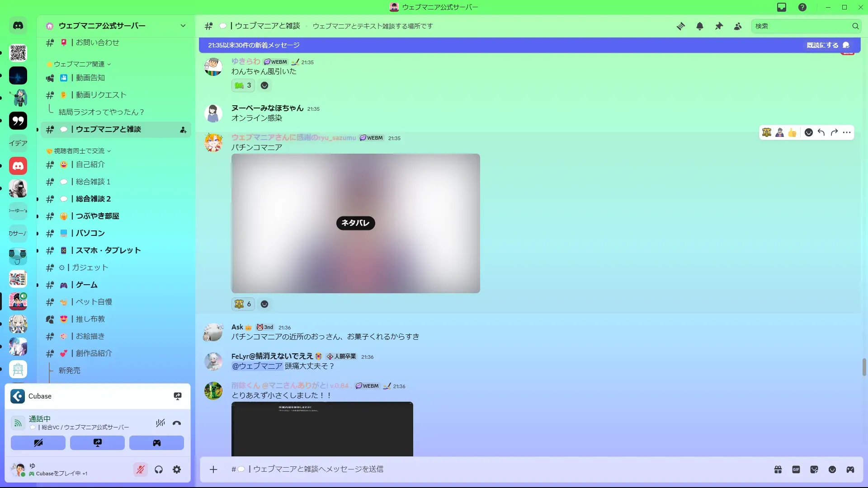Open user settings gear
This screenshot has width=868, height=488.
tap(177, 470)
